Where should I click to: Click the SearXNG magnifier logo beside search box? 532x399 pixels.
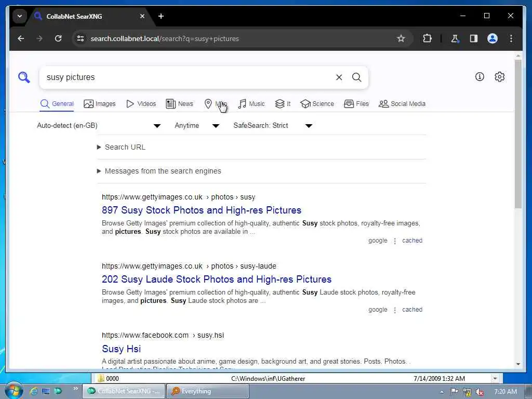tap(24, 77)
